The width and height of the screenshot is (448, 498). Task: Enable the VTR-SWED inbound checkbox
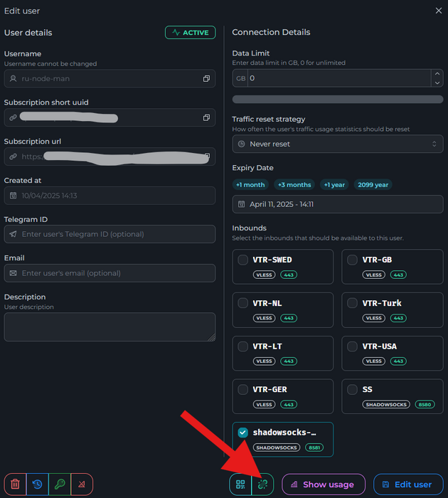click(x=243, y=260)
